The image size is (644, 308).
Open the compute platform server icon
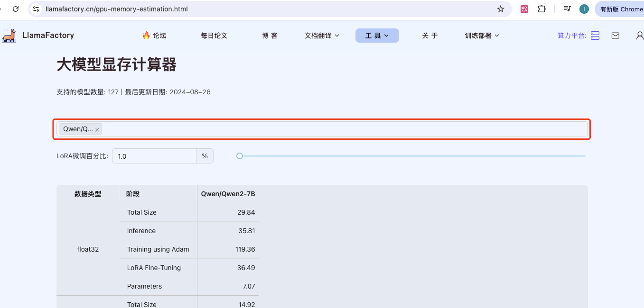595,36
